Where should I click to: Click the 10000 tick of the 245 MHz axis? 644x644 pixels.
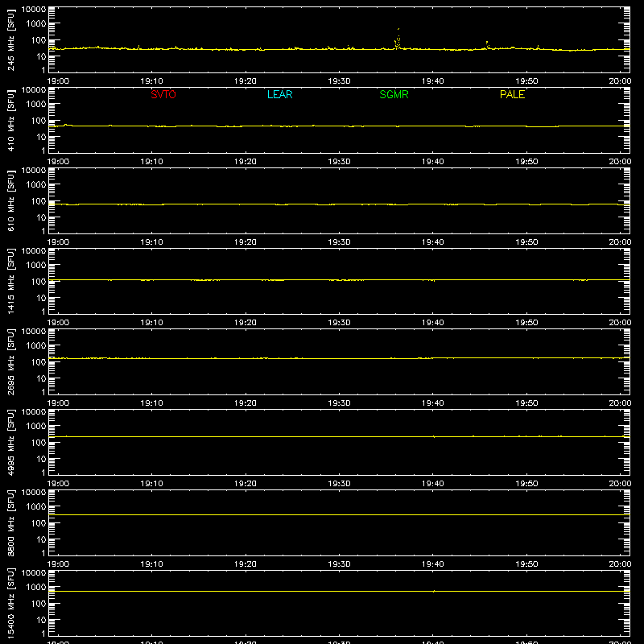click(x=34, y=10)
